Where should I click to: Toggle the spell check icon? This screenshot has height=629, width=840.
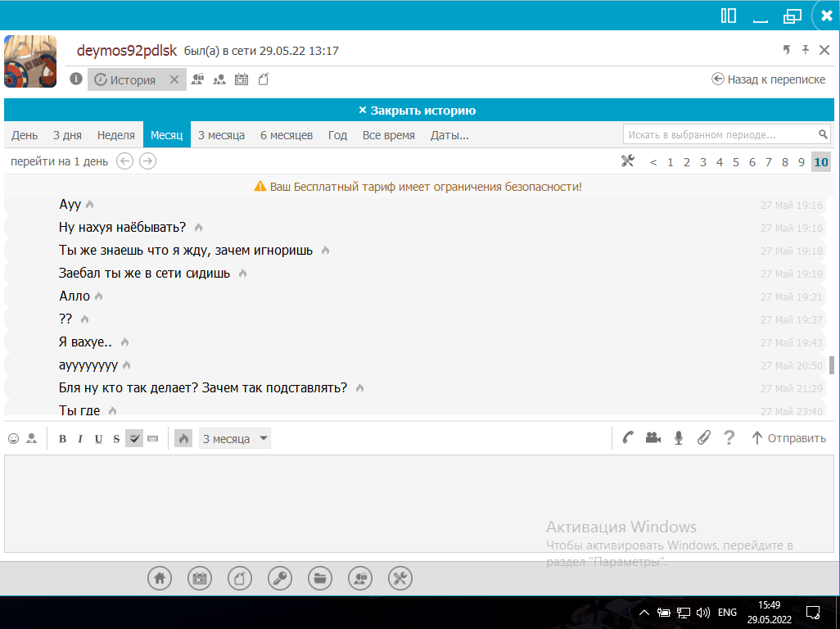[x=134, y=438]
